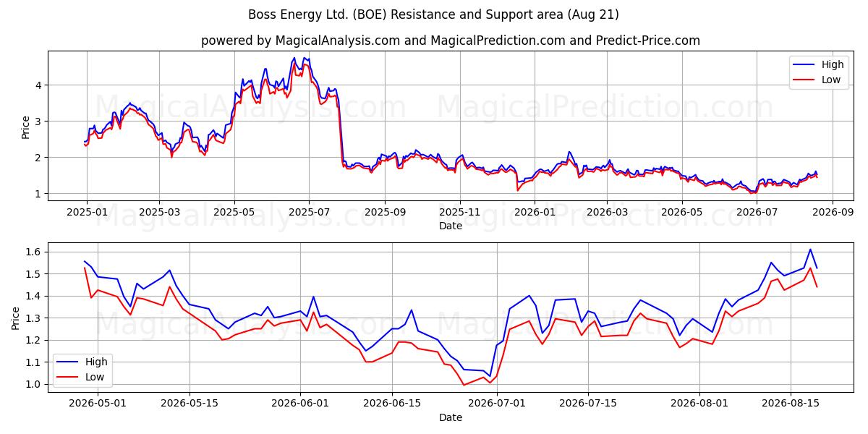Click the bottom chart 'Date' axis label

[451, 417]
